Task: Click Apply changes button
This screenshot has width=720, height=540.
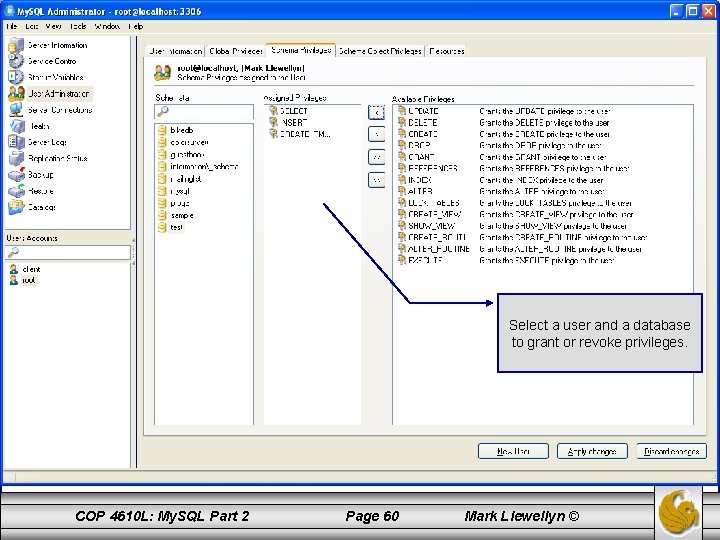Action: coord(592,451)
